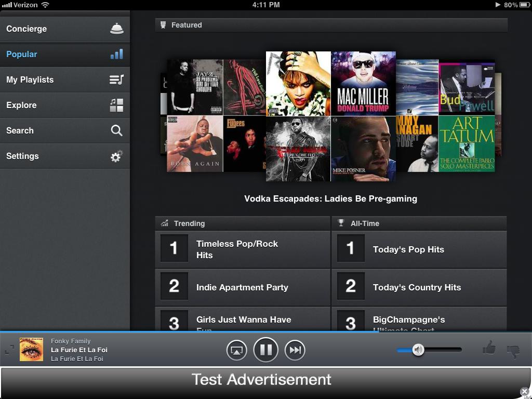The image size is (532, 399).
Task: Select the Popular menu item
Action: click(x=65, y=54)
